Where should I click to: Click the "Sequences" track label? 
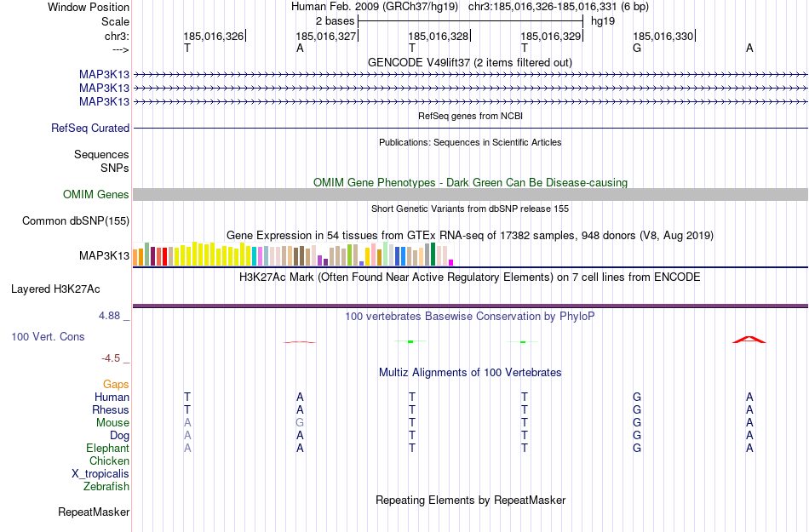point(101,154)
